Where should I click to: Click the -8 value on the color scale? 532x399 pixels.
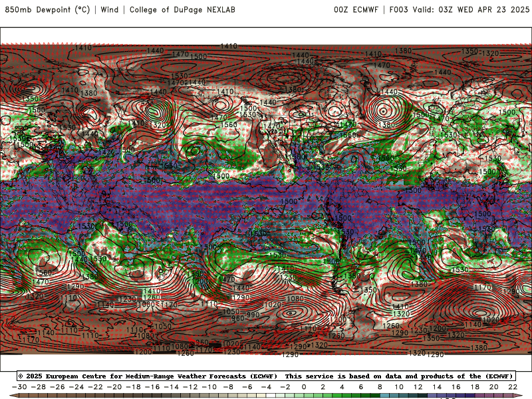pyautogui.click(x=228, y=387)
